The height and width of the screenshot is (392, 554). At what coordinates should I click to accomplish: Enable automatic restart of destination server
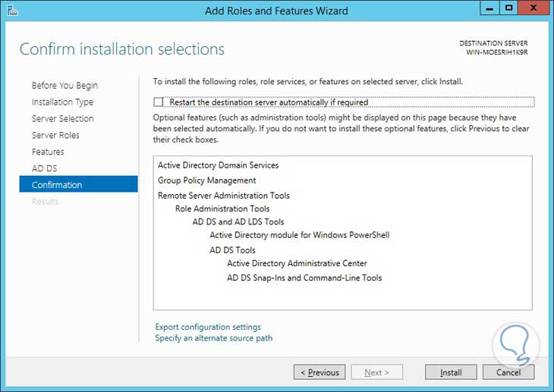159,102
